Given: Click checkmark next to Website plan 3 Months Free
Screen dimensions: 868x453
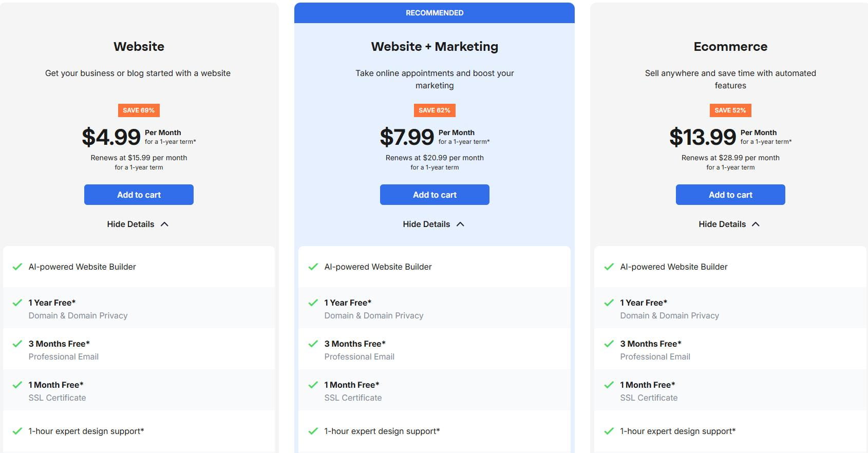Looking at the screenshot, I should [17, 344].
